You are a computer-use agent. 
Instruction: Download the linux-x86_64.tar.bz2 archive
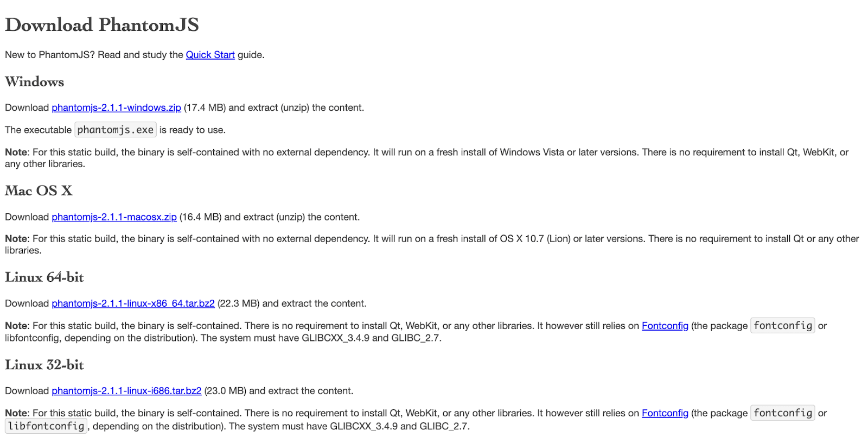tap(133, 303)
